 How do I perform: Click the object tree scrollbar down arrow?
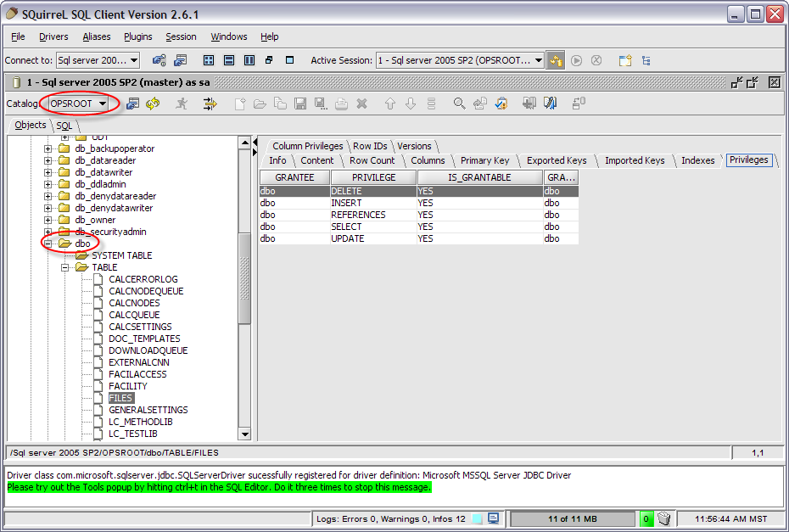click(x=244, y=434)
